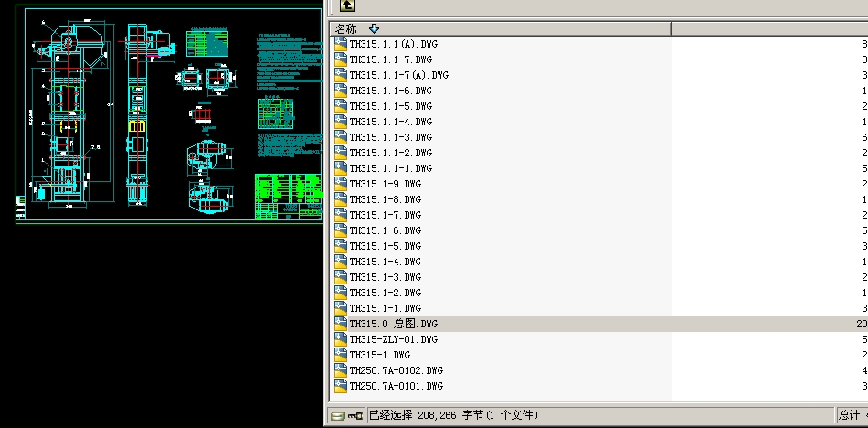
Task: Select file TH315-1.DWG
Action: click(x=380, y=355)
